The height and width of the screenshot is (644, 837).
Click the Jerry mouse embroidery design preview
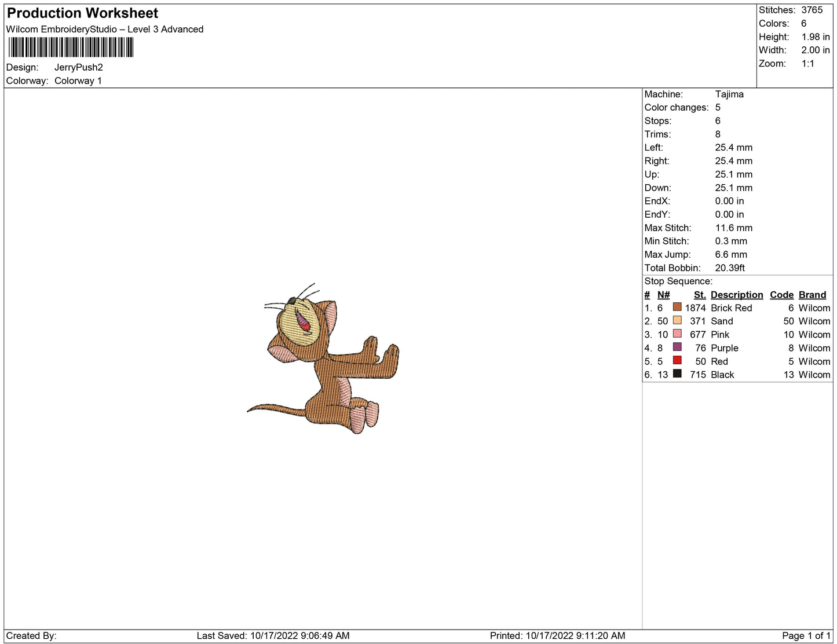pyautogui.click(x=323, y=358)
